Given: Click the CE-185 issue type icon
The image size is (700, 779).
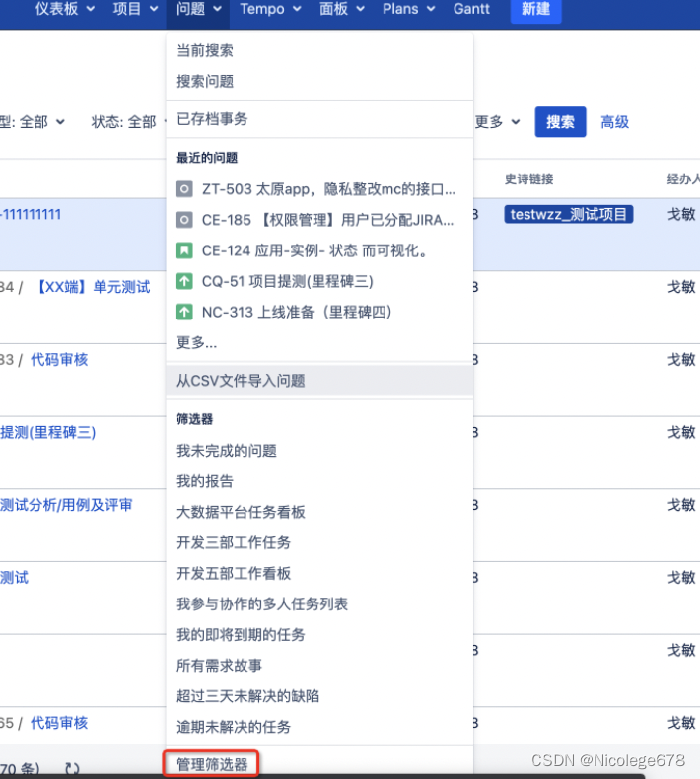Looking at the screenshot, I should click(184, 220).
